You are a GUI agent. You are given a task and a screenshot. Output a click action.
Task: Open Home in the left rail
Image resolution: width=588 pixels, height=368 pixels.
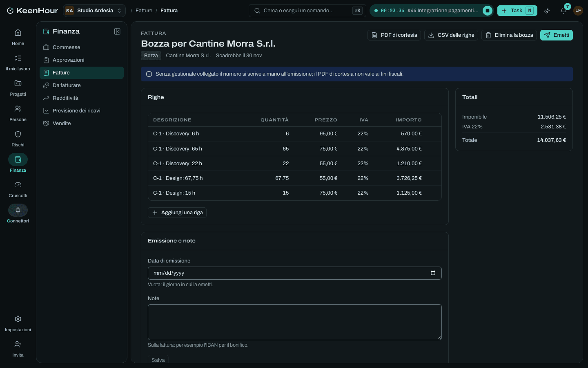(18, 37)
